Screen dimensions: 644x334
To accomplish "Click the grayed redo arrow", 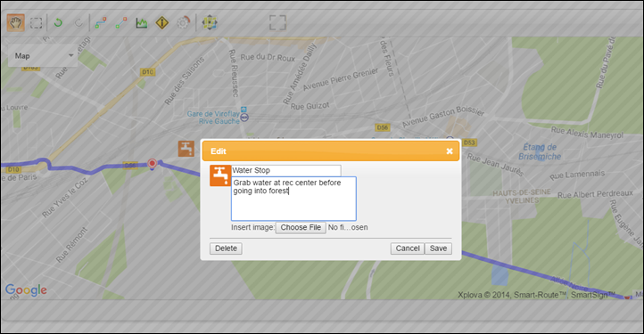I will pos(78,22).
